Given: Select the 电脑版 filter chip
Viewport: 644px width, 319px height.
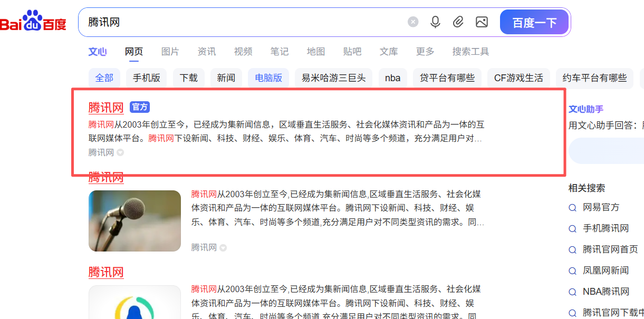Looking at the screenshot, I should (268, 78).
